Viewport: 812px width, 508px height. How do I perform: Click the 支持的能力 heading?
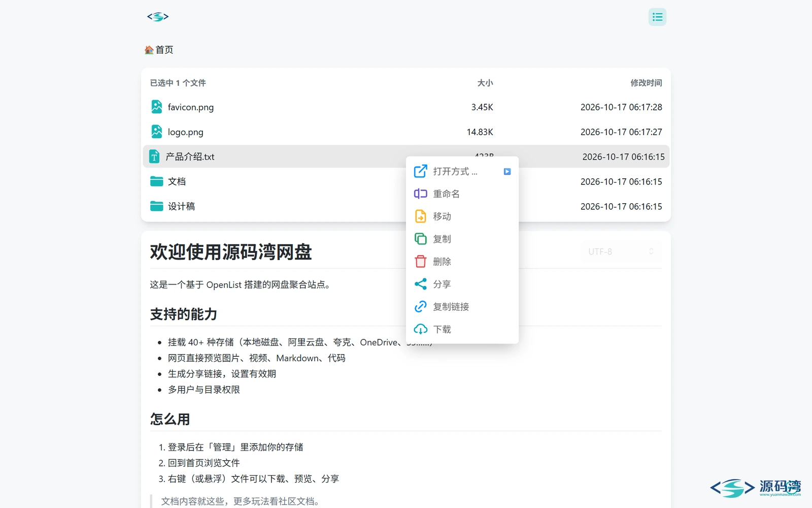[184, 314]
